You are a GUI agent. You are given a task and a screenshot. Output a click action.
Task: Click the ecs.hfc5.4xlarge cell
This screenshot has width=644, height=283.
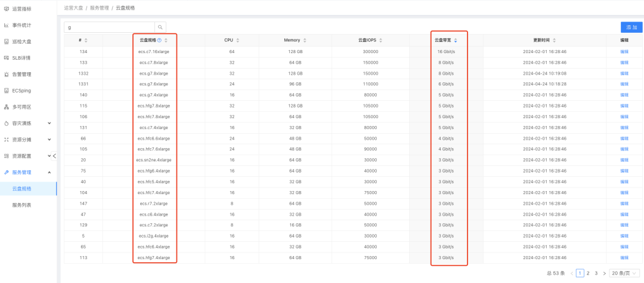pos(154,182)
